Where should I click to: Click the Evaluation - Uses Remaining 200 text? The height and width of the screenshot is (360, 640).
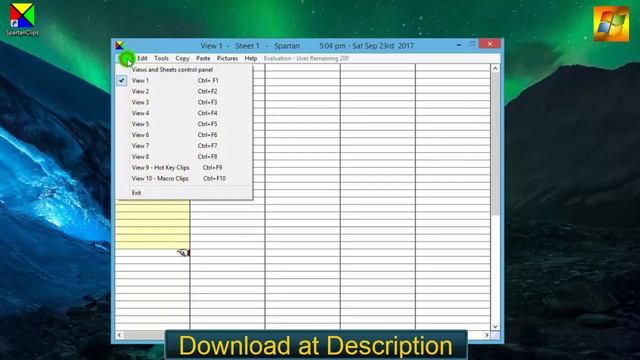coord(306,58)
